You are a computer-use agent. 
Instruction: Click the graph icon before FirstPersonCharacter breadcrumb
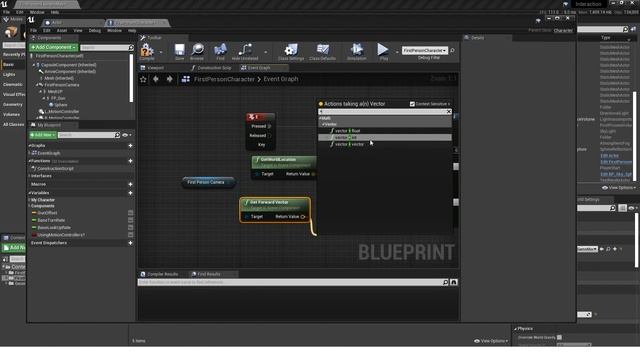pos(186,79)
